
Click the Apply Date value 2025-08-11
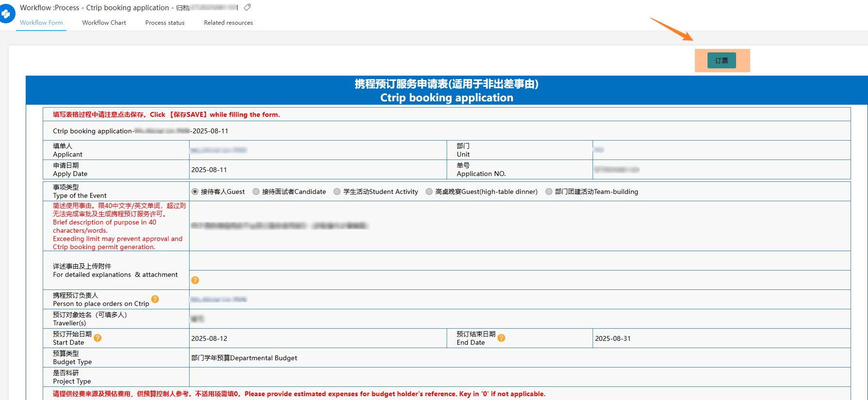[x=209, y=170]
